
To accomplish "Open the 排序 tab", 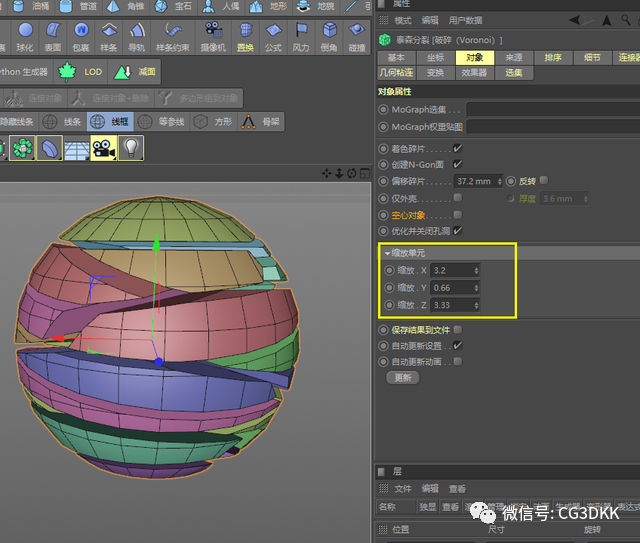I will coord(553,58).
